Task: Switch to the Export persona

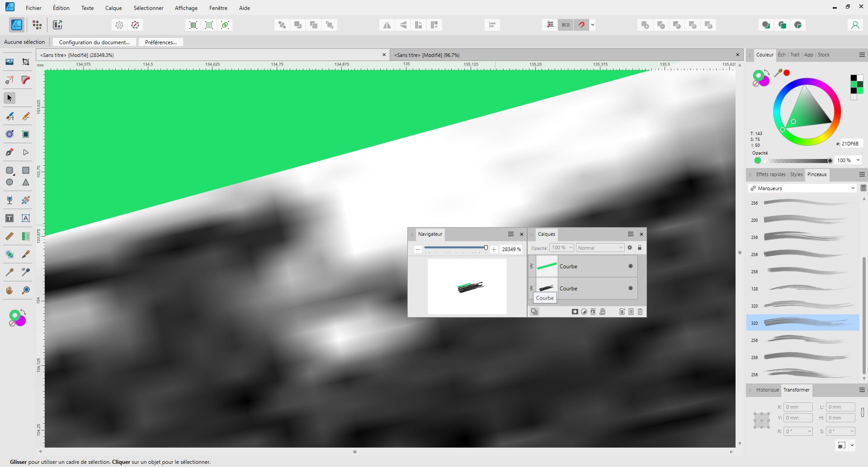Action: (57, 25)
